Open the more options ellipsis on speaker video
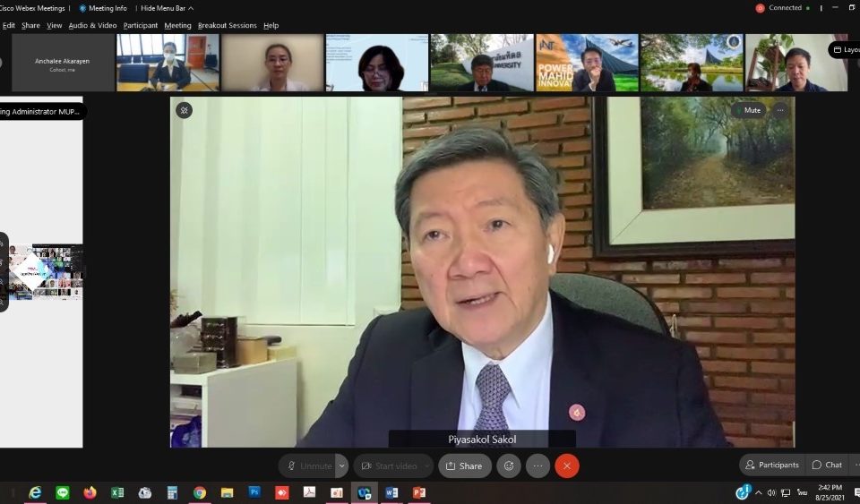This screenshot has width=860, height=504. (780, 110)
